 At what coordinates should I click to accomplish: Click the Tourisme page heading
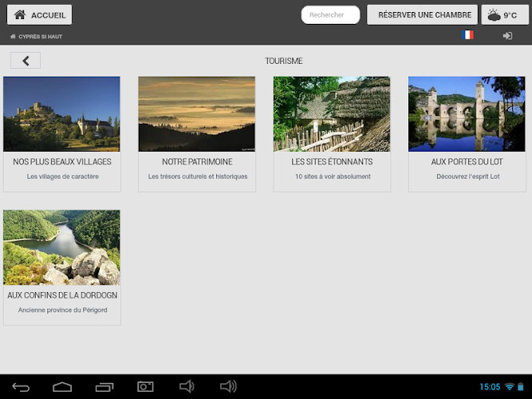point(284,61)
